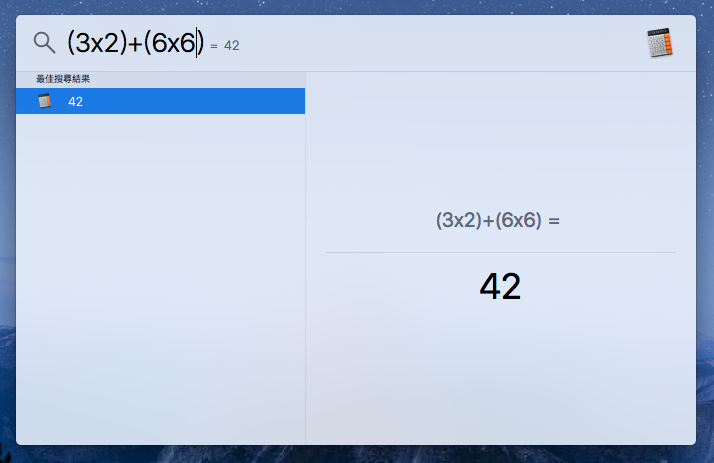Click empty search bar space left of Calculator icon
714x463 pixels.
[x=450, y=43]
